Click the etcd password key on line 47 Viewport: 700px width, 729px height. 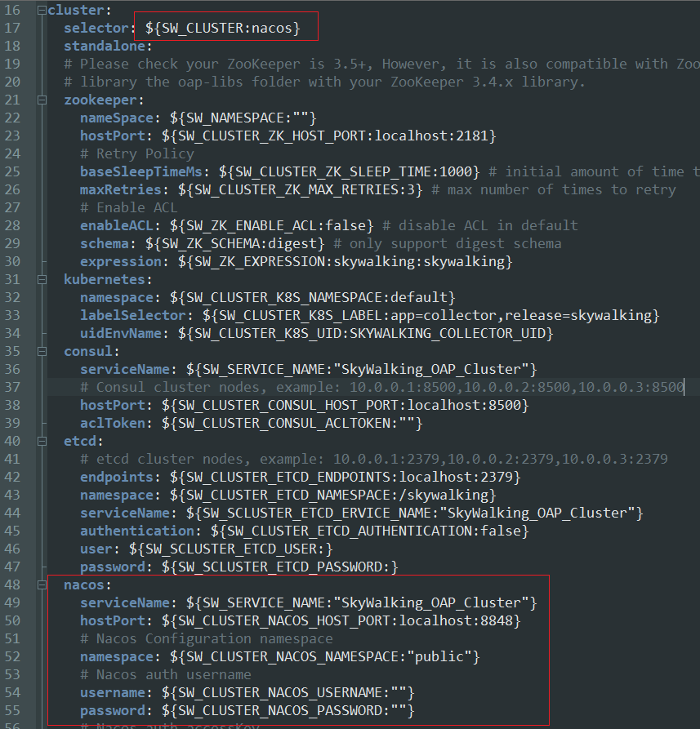point(113,567)
